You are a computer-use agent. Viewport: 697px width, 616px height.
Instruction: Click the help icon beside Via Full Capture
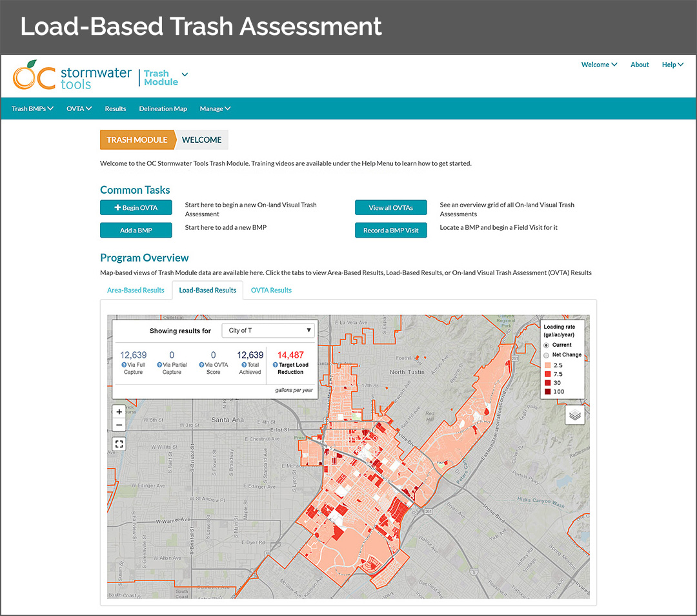(x=124, y=365)
